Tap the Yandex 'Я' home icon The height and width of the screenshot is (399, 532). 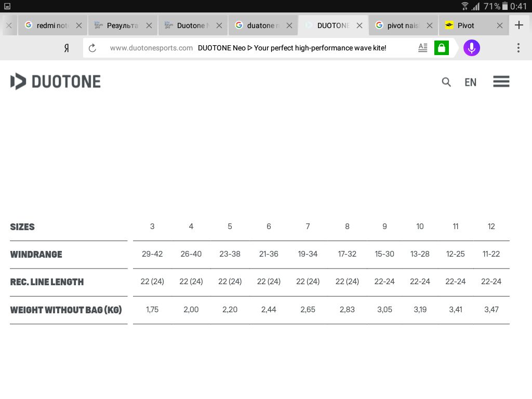[x=66, y=48]
